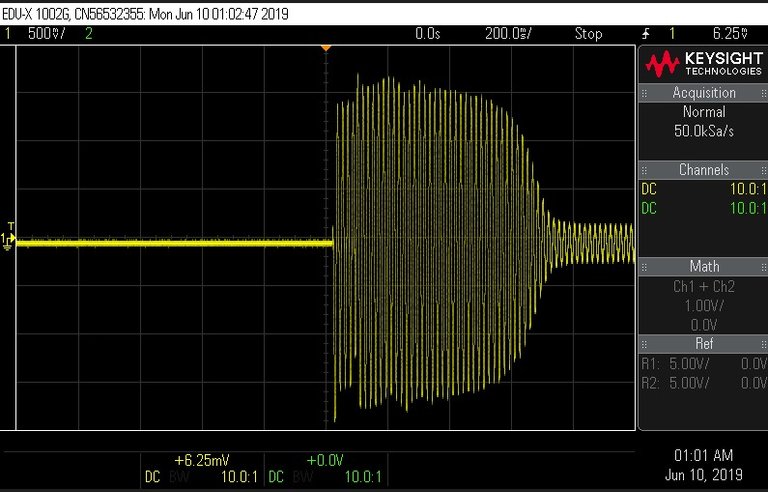Click the Keysight Technologies logo
768x492 pixels.
(703, 64)
